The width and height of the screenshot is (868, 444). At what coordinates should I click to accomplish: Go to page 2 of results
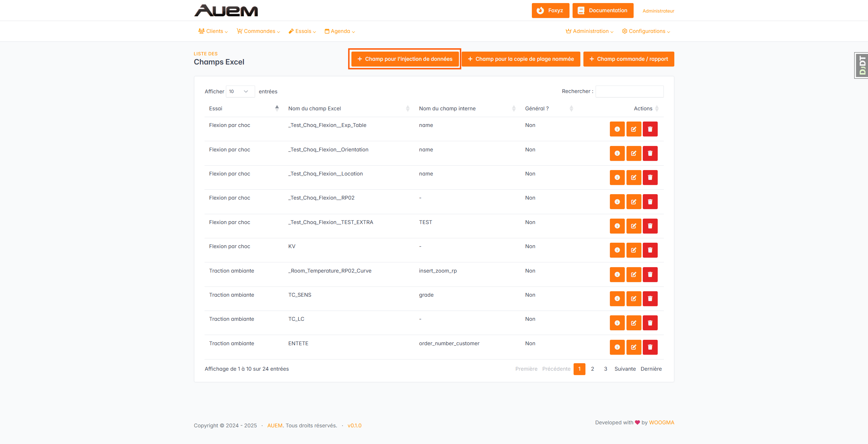[x=592, y=369]
